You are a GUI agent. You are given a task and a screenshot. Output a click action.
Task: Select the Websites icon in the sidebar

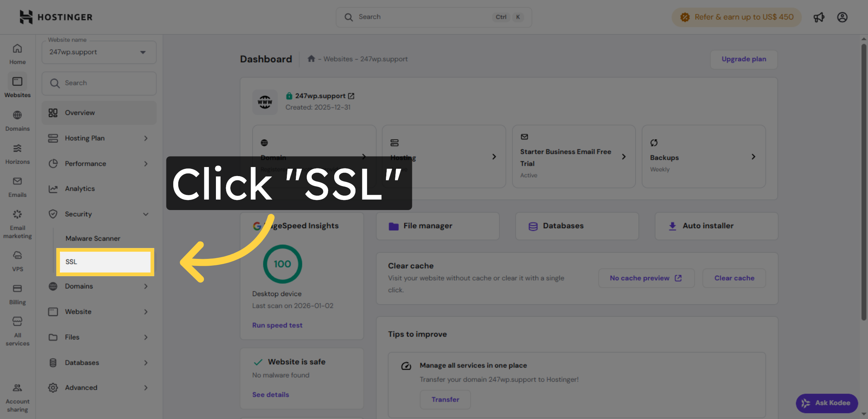coord(17,86)
